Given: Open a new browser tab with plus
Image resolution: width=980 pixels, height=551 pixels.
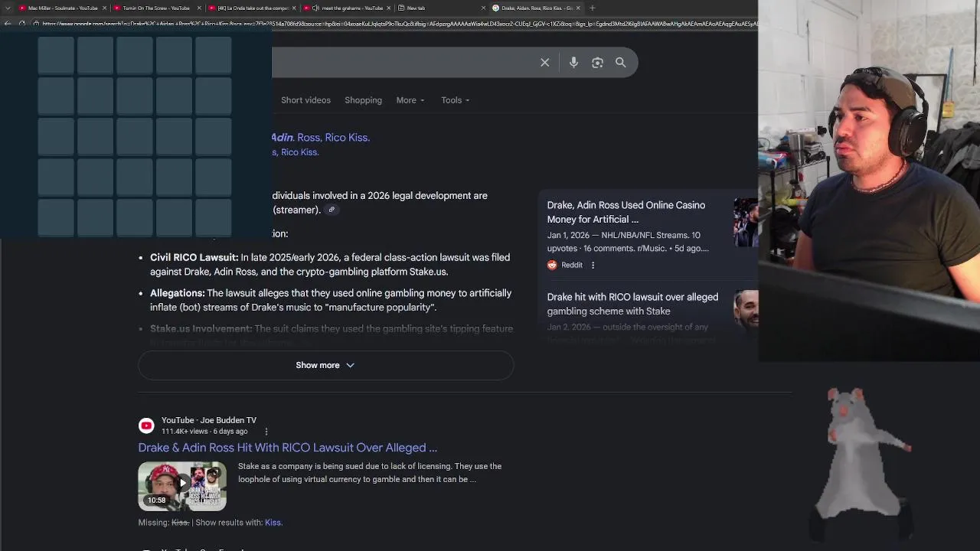Looking at the screenshot, I should coord(592,8).
